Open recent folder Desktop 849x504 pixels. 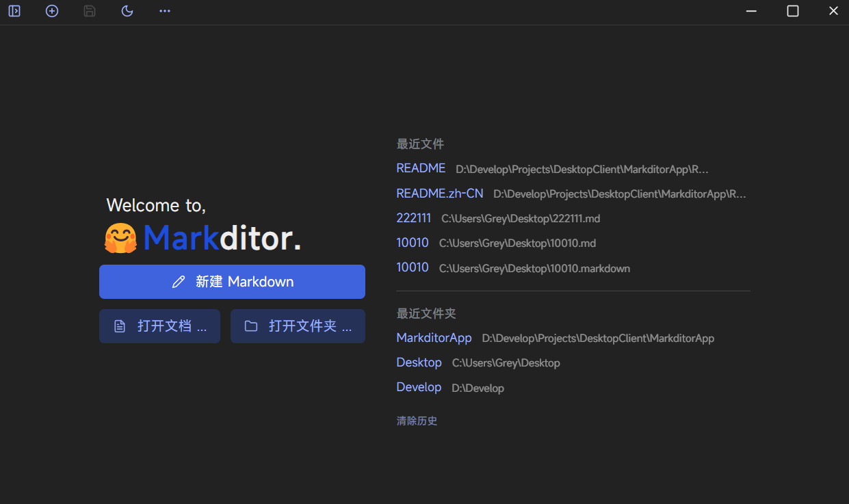419,362
